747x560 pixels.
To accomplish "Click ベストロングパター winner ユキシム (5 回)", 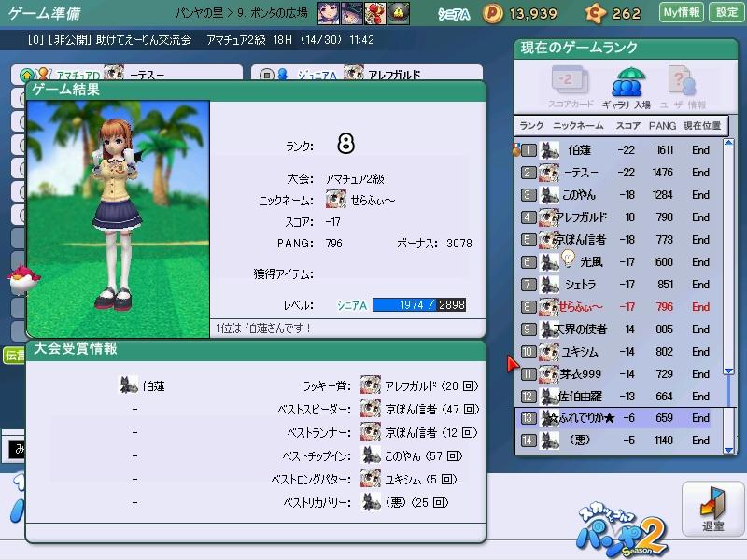I will [x=409, y=479].
